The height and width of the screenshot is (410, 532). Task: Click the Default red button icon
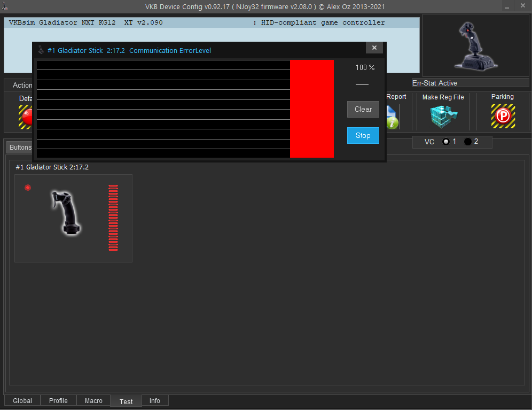pos(26,117)
